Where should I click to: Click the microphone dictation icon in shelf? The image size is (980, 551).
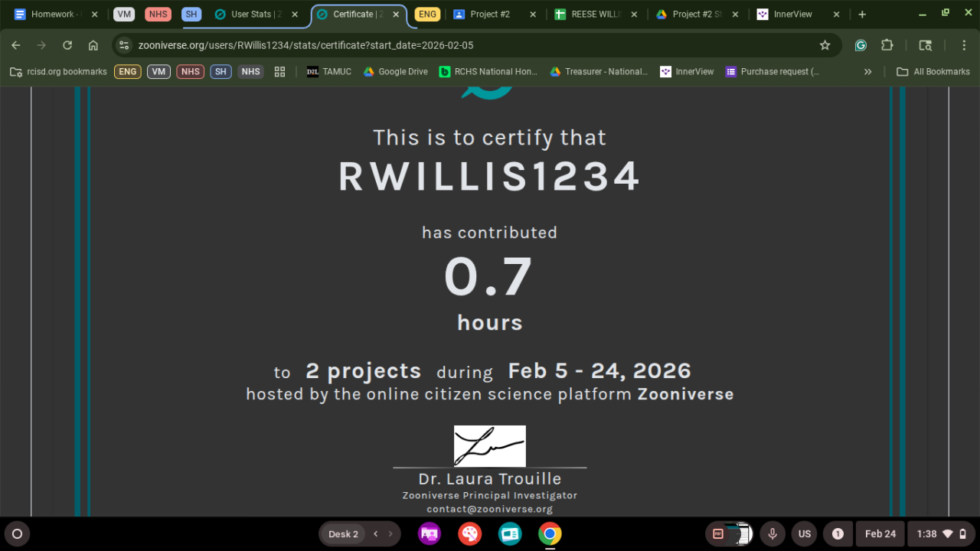[x=773, y=533]
